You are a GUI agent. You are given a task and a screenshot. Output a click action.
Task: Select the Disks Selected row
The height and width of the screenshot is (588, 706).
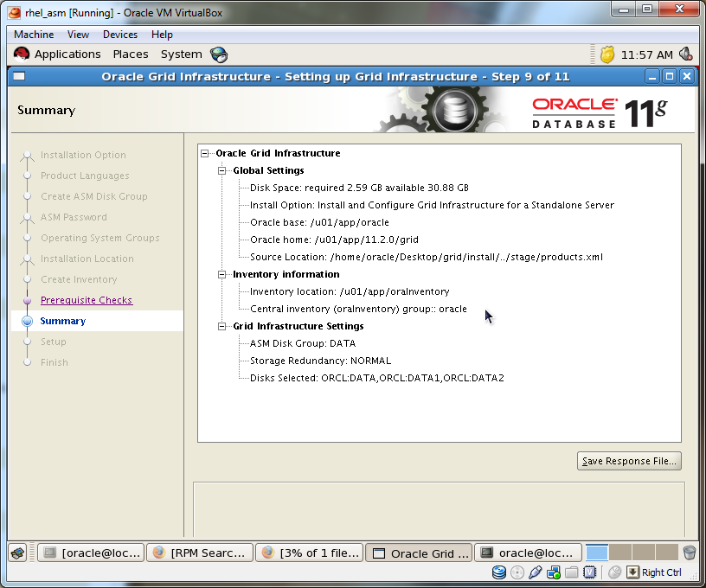pyautogui.click(x=377, y=378)
